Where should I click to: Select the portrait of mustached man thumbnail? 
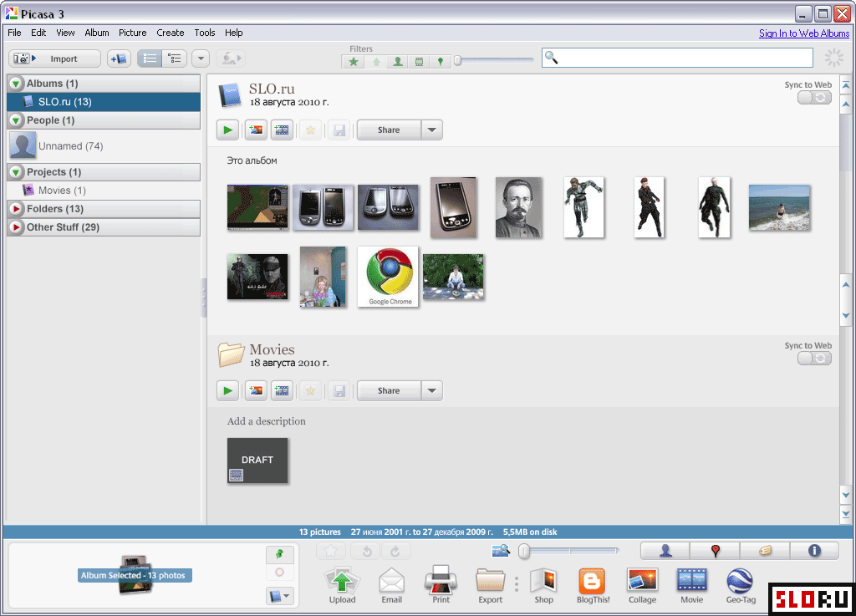tap(518, 207)
